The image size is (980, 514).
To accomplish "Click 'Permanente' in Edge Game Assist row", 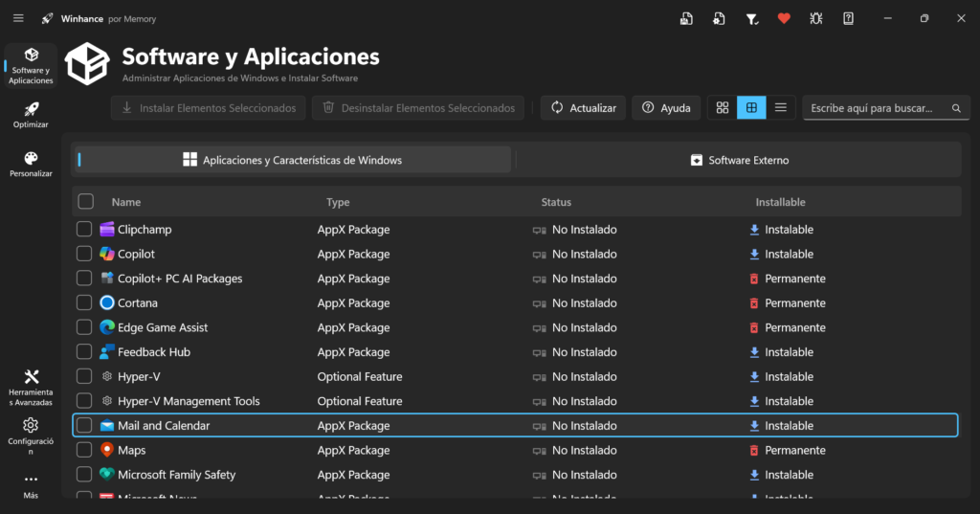I will coord(795,327).
